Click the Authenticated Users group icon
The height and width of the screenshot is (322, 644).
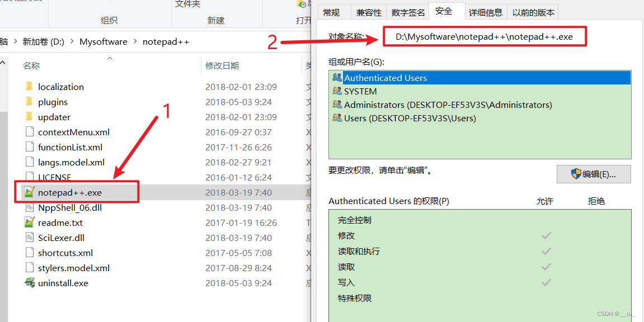point(337,78)
